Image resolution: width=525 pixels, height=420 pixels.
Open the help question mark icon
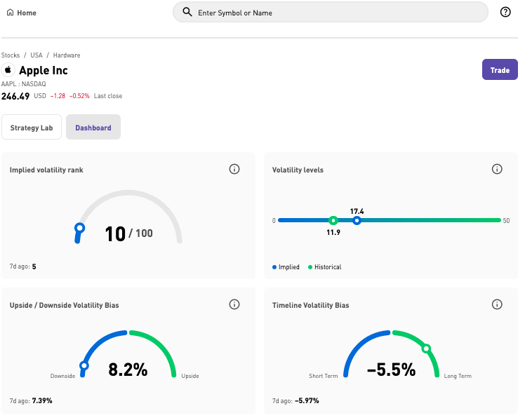(x=505, y=12)
